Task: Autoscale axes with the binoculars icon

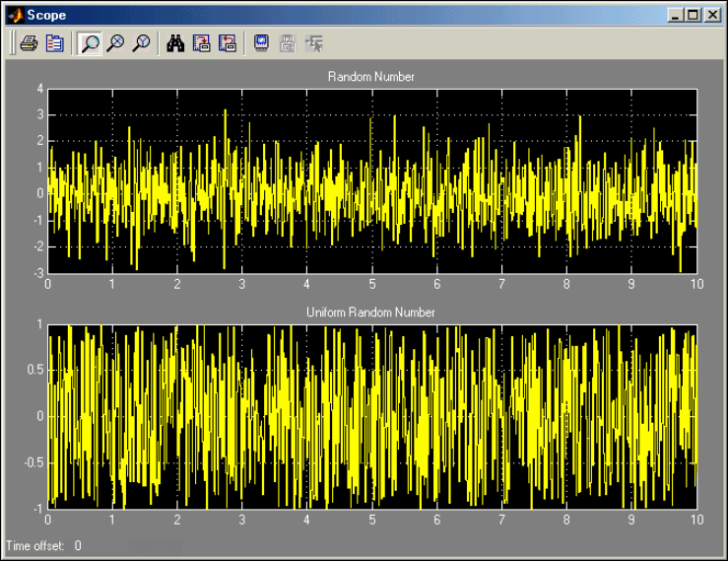Action: [x=175, y=43]
